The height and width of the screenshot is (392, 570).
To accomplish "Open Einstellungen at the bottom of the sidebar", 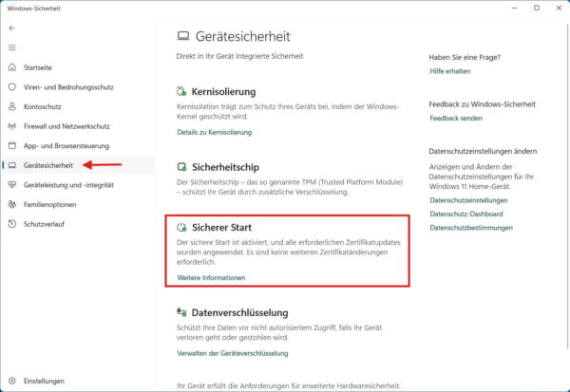I will tap(44, 382).
